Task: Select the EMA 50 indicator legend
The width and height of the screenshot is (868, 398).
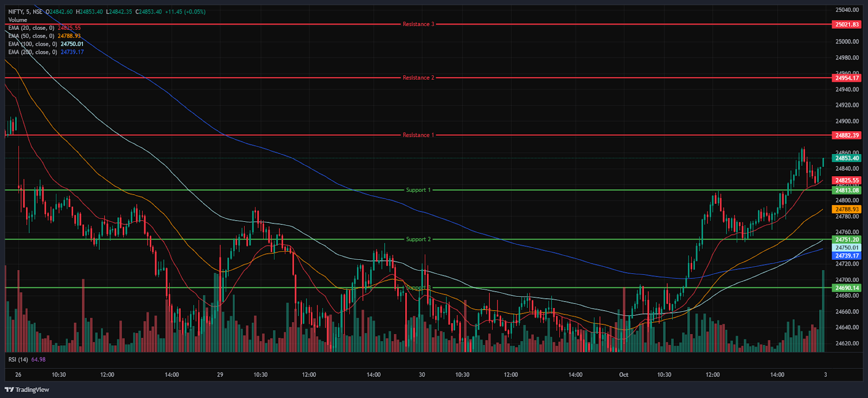Action: pyautogui.click(x=31, y=36)
